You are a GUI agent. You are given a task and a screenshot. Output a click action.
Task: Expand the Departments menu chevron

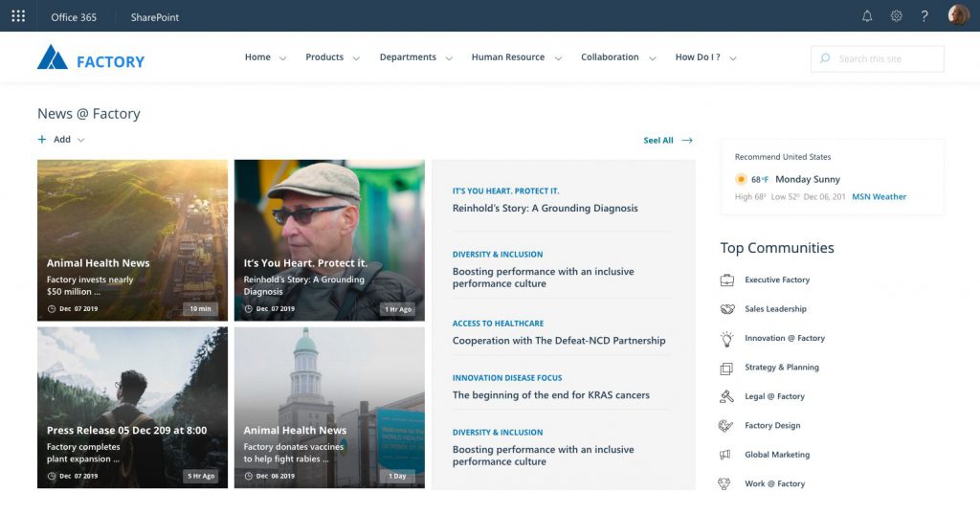[x=447, y=58]
